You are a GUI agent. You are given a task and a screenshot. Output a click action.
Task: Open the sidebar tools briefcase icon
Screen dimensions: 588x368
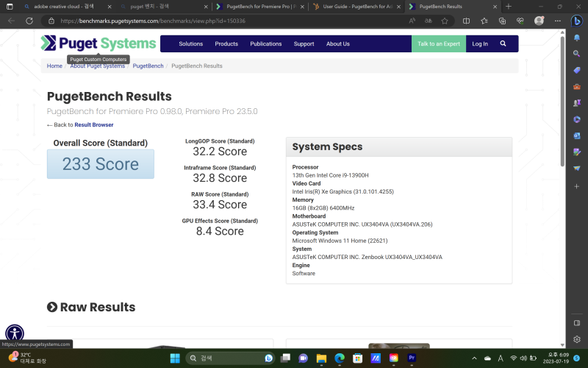(577, 87)
